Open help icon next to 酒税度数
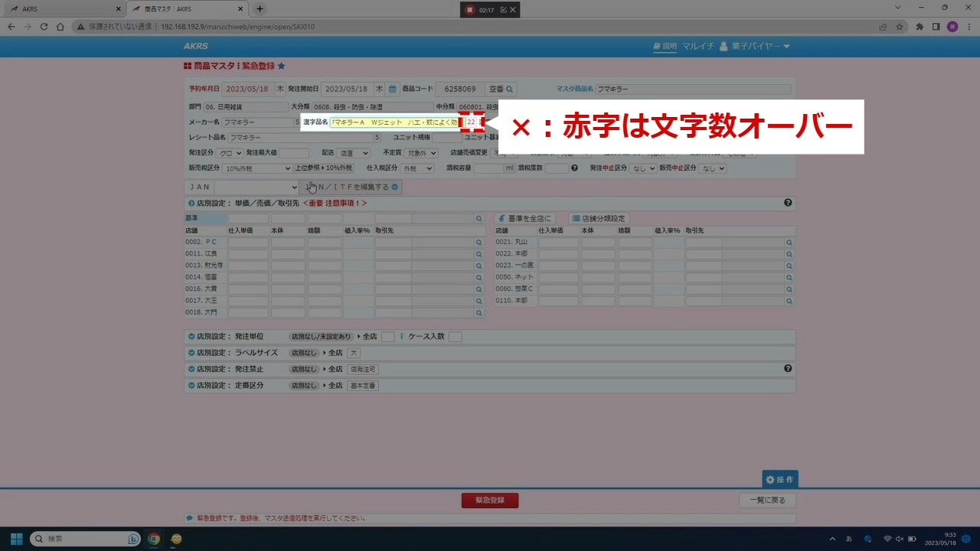980x551 pixels. 574,168
